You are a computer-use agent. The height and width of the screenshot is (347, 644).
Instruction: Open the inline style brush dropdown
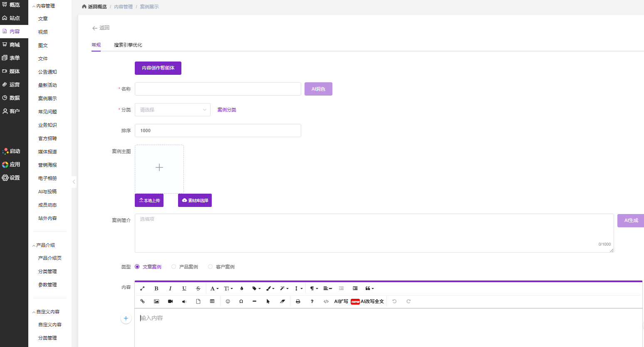[270, 288]
